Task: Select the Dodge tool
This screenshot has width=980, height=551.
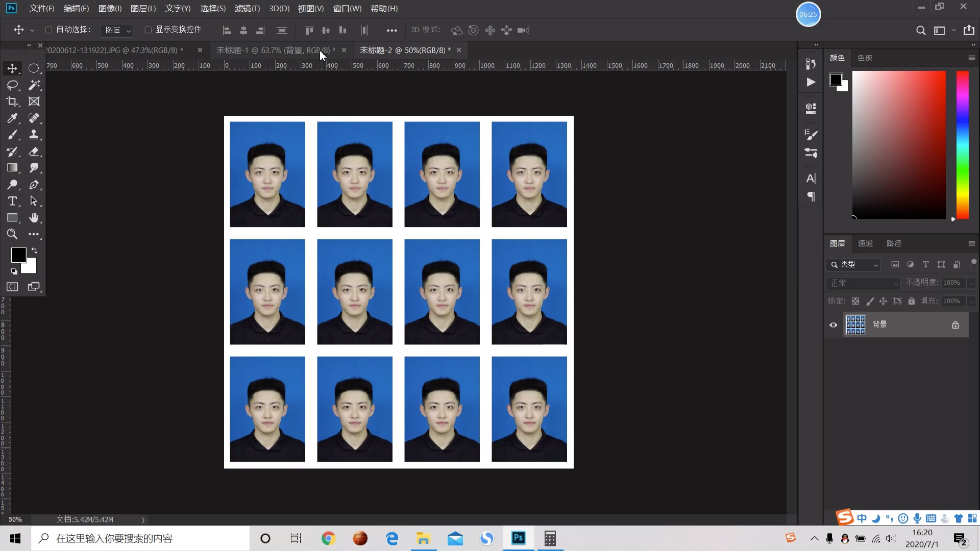Action: click(12, 185)
